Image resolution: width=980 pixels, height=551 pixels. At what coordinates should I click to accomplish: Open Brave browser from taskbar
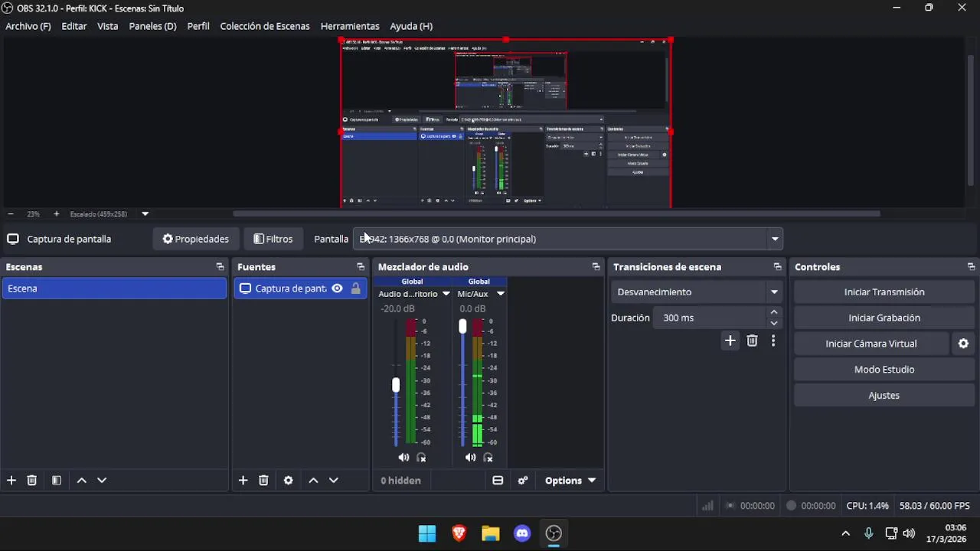tap(459, 533)
